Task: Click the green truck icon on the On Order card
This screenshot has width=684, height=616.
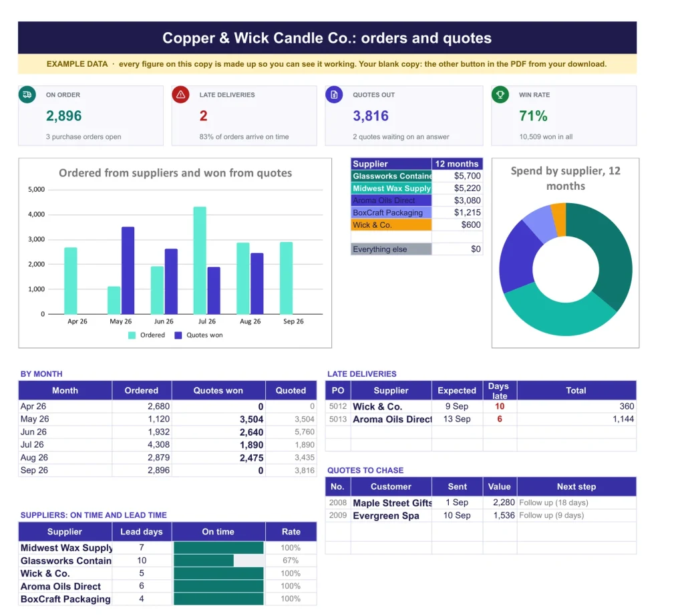Action: coord(27,95)
